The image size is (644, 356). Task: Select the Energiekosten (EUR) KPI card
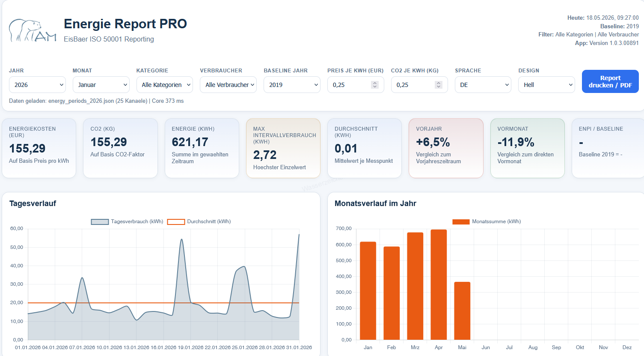[39, 148]
